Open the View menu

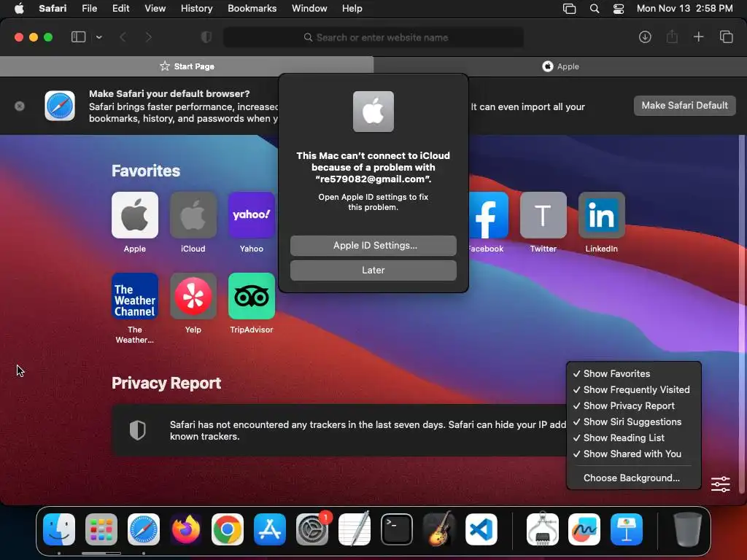click(x=155, y=8)
